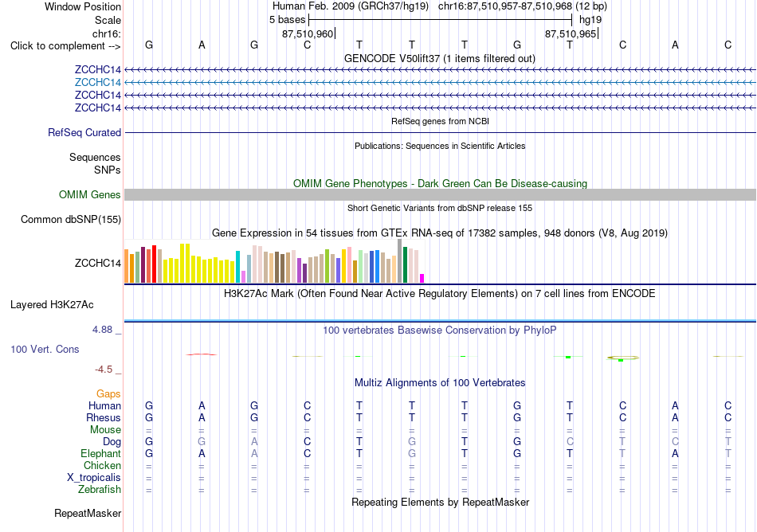This screenshot has height=532, width=757.
Task: Select the Chicken alignment row label
Action: pyautogui.click(x=102, y=465)
